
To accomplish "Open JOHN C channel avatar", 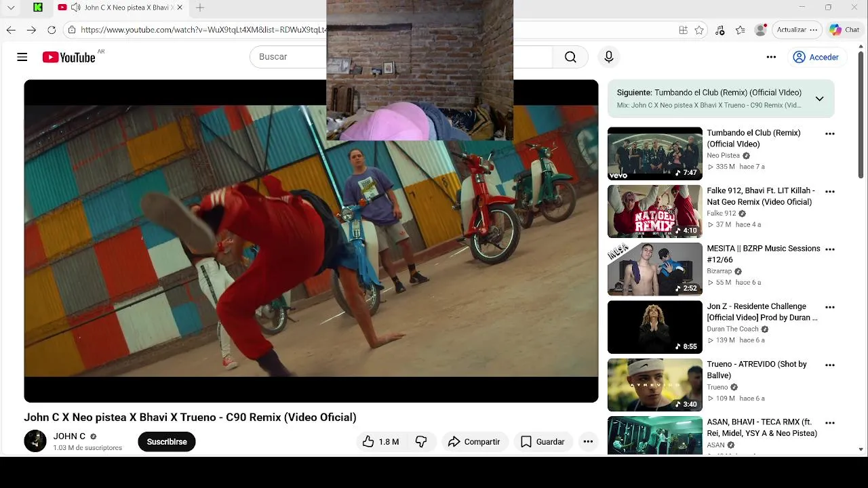I will (35, 441).
